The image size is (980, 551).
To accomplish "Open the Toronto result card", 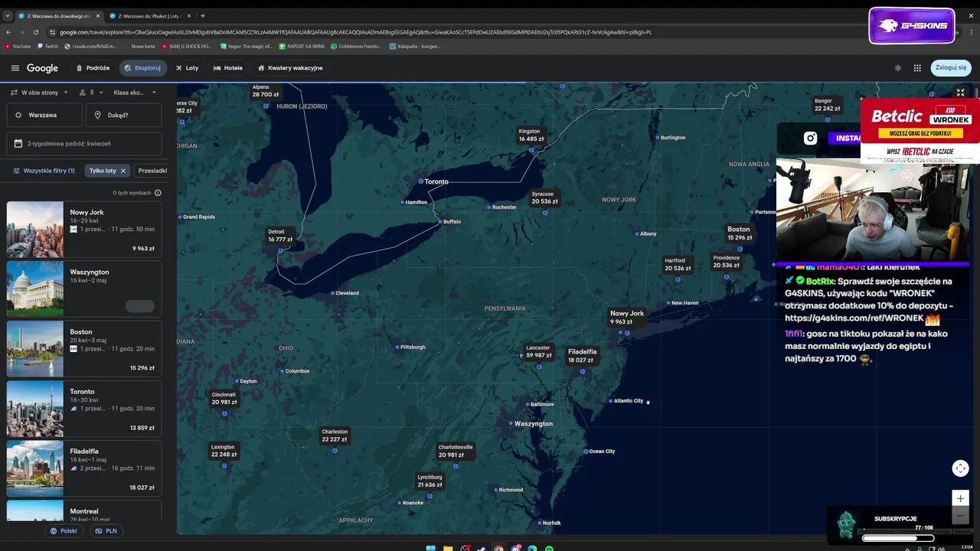I will pos(84,408).
